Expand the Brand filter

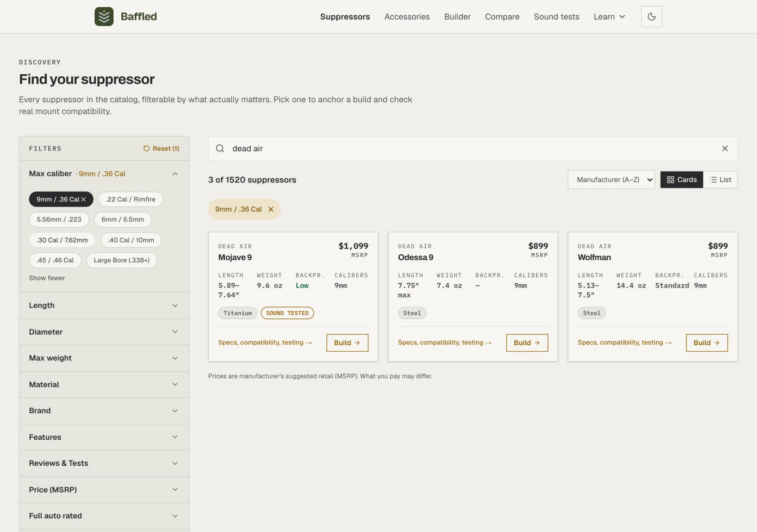point(104,410)
